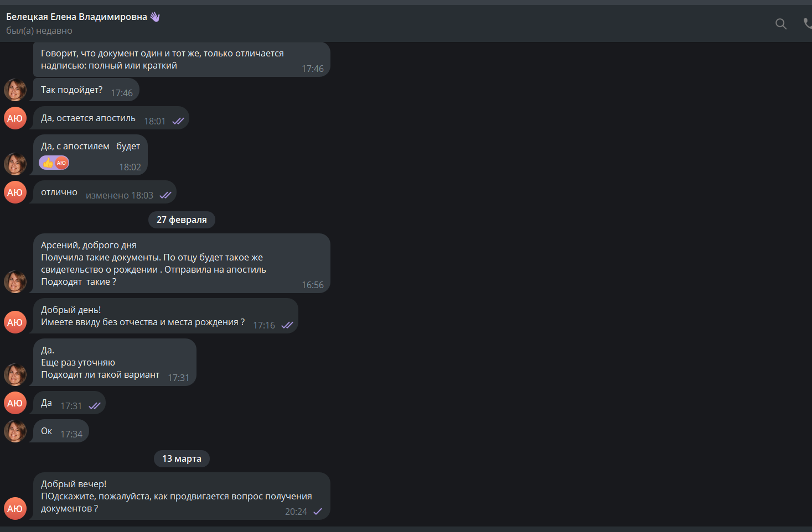Viewport: 812px width, 532px height.
Task: Click the АЮ avatar beside 'Добрый вечер!' message
Action: [15, 509]
